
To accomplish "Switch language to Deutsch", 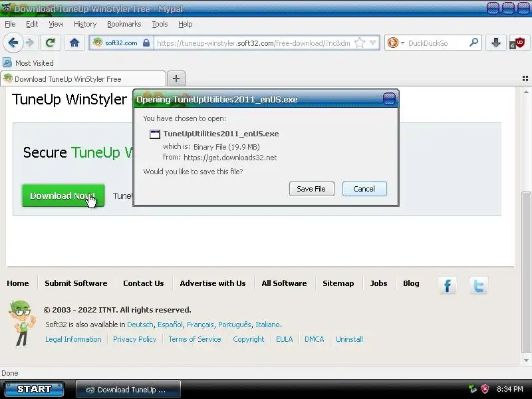I will pos(140,325).
